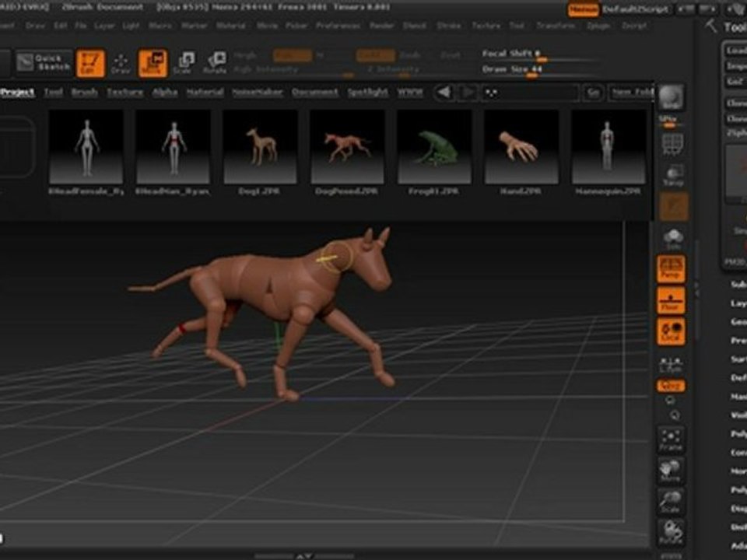Screen dimensions: 747x560
Task: Select the Move transpose tool on top shelf
Action: 153,63
